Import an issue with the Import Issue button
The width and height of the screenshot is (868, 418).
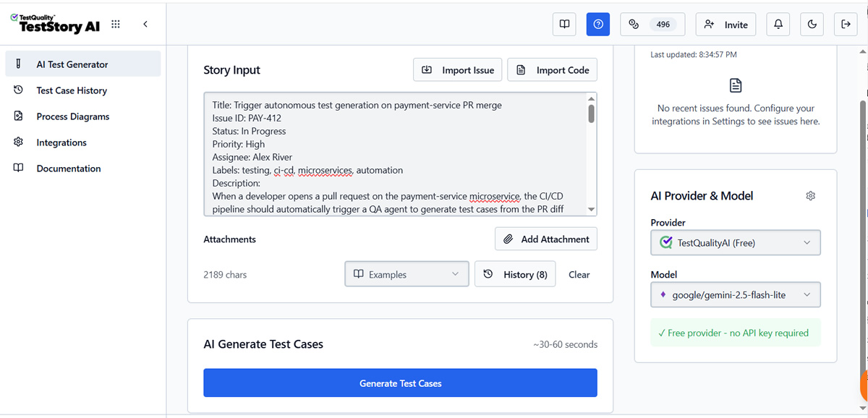(457, 69)
